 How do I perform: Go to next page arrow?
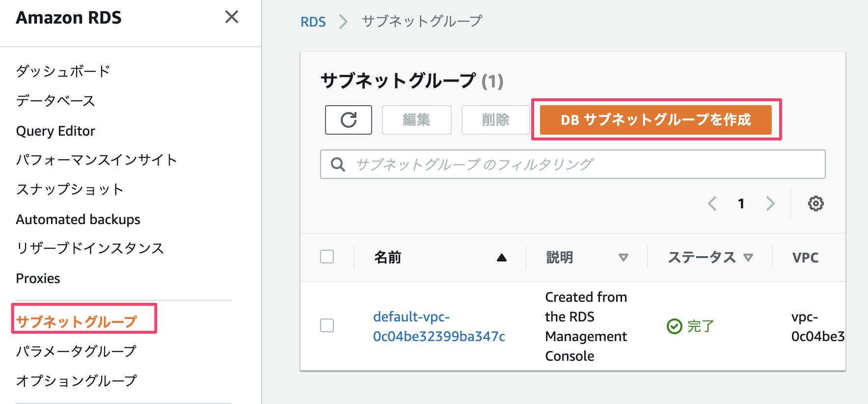point(770,203)
